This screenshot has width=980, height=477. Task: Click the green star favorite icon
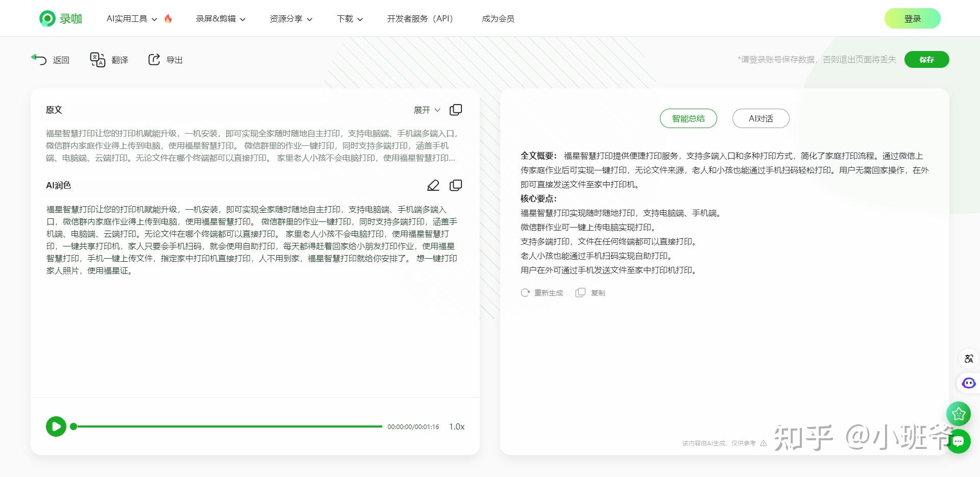click(958, 414)
